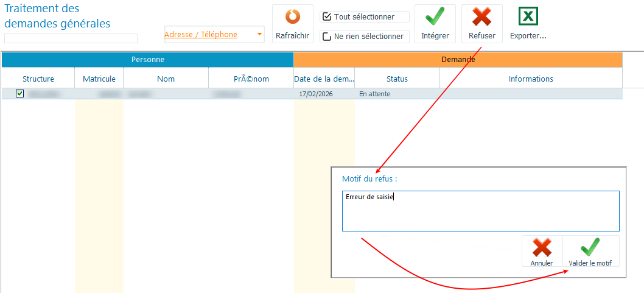Viewport: 644px width, 293px height.
Task: Uncheck the row checkbox in Structure column
Action: (19, 94)
